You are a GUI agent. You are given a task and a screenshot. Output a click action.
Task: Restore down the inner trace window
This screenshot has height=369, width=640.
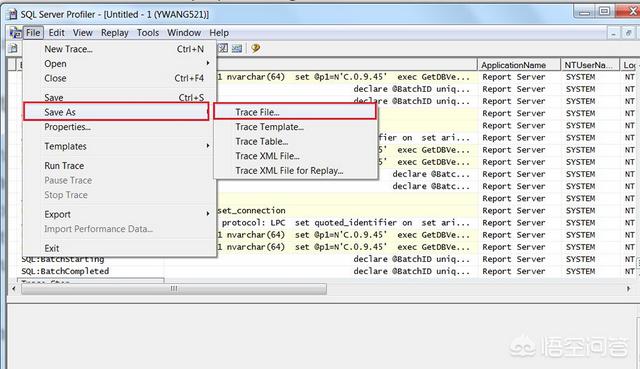pos(629,33)
